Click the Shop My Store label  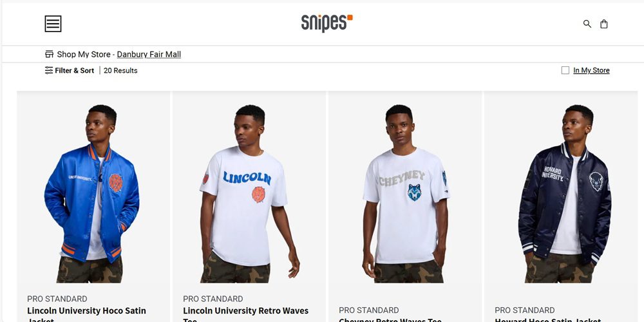(x=84, y=54)
